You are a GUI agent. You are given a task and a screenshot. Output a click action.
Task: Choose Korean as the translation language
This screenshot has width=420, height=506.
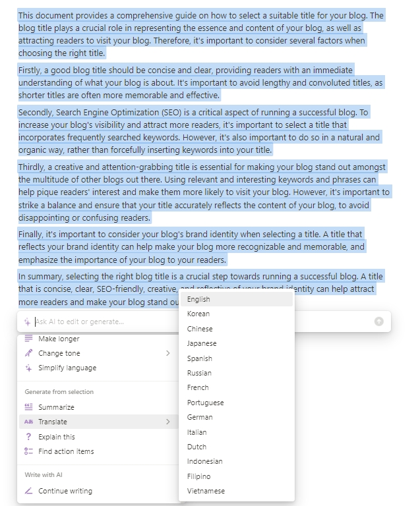click(x=198, y=314)
